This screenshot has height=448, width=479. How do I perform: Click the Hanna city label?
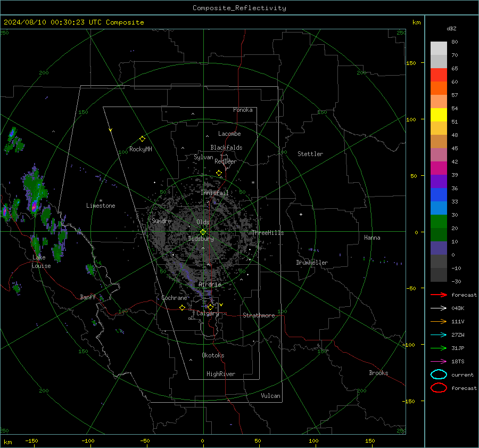pyautogui.click(x=372, y=238)
